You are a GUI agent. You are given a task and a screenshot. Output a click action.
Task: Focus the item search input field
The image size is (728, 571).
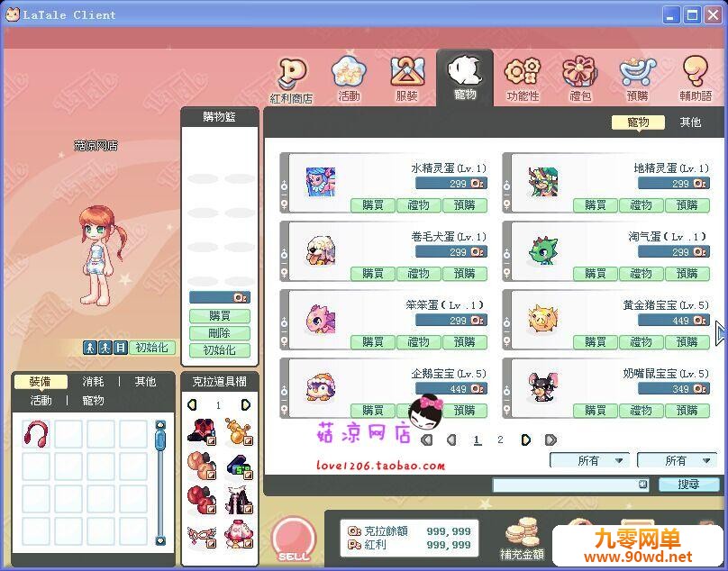(570, 485)
